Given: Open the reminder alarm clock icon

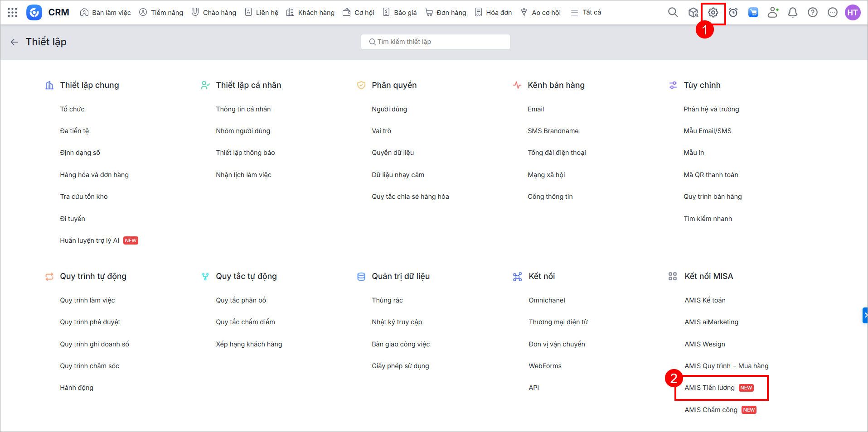Looking at the screenshot, I should click(x=733, y=13).
